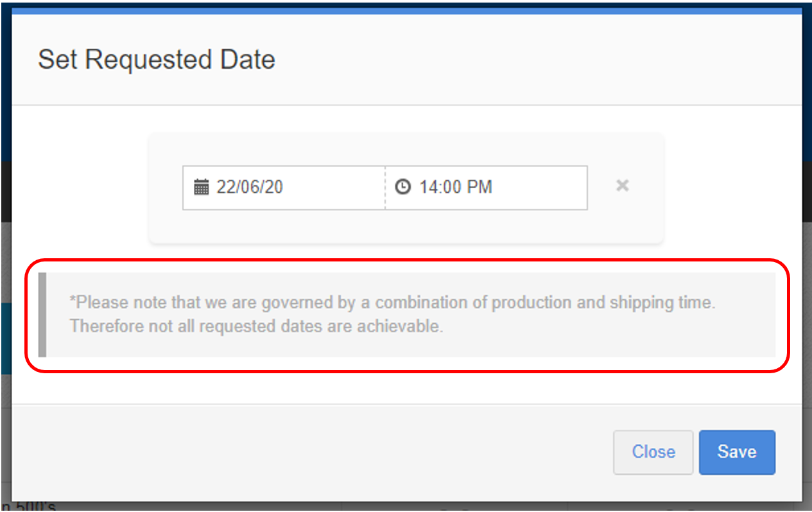Viewport: 812px width, 512px height.
Task: Click the dashed divider between date and time
Action: click(x=385, y=188)
